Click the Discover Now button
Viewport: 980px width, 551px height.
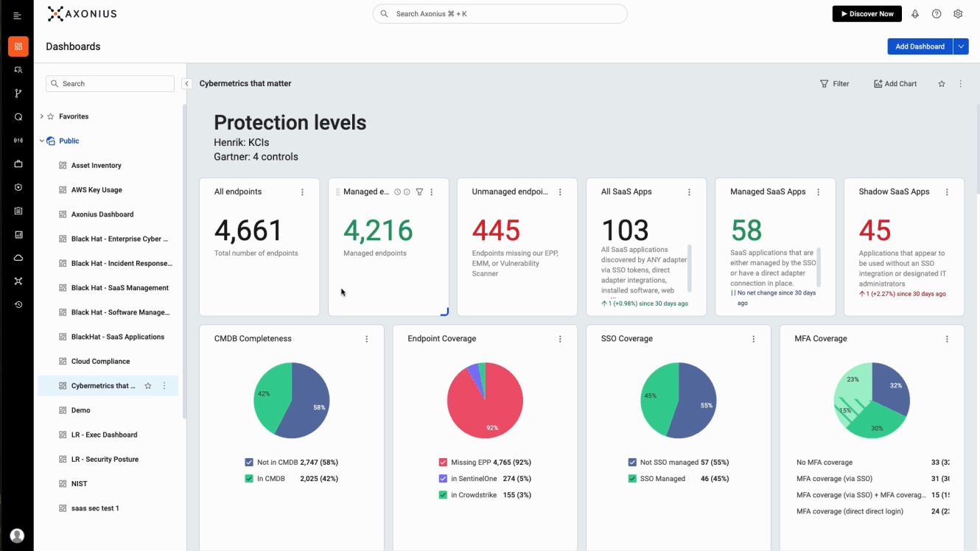[867, 14]
